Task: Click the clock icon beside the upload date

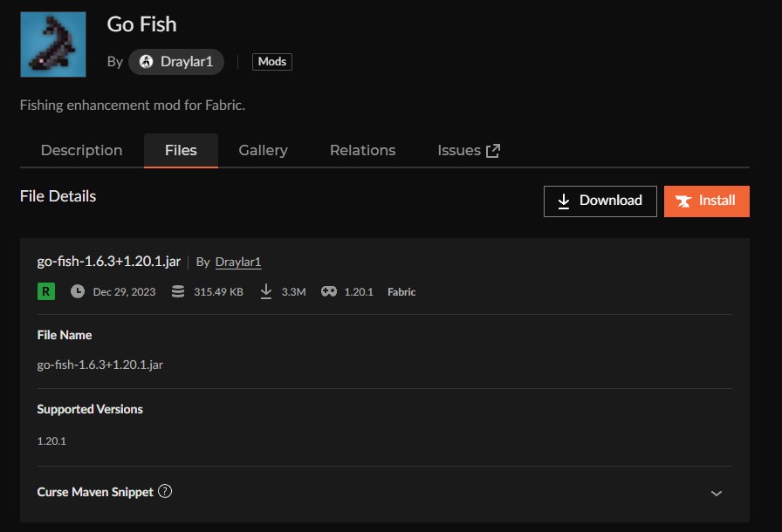Action: tap(78, 291)
